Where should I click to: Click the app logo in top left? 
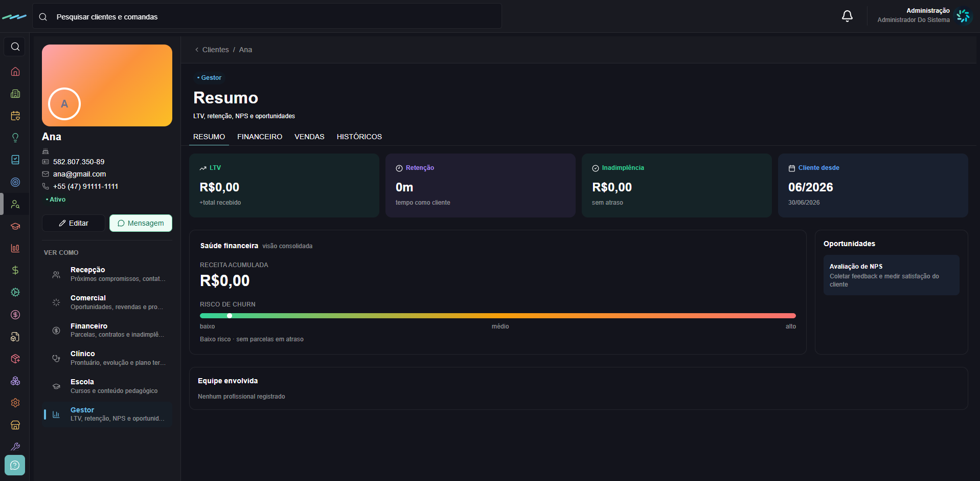point(14,17)
